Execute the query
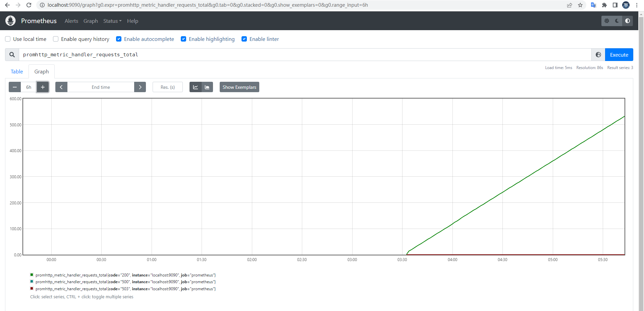Image resolution: width=644 pixels, height=311 pixels. pos(619,55)
